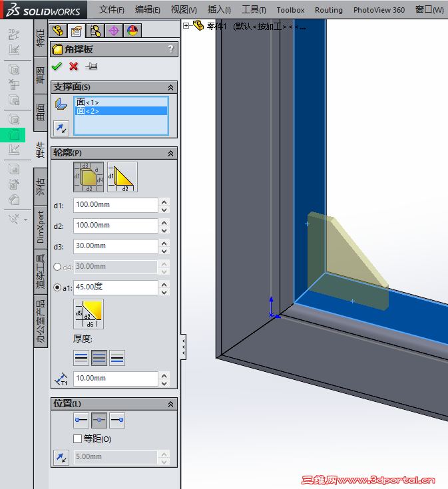Screen dimensions: 448x489
Task: Click the a1 45.00度 input field
Action: pos(116,287)
